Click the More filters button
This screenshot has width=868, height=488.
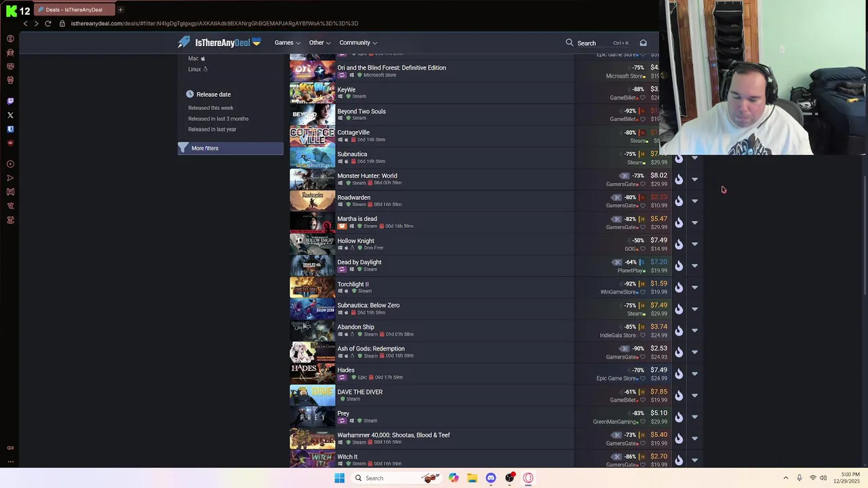tap(231, 148)
